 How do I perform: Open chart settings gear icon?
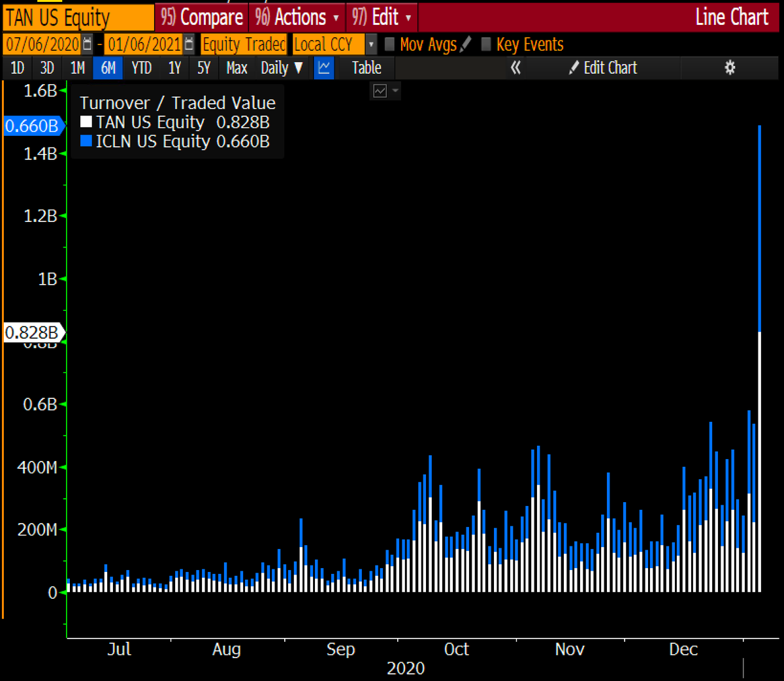(x=730, y=68)
